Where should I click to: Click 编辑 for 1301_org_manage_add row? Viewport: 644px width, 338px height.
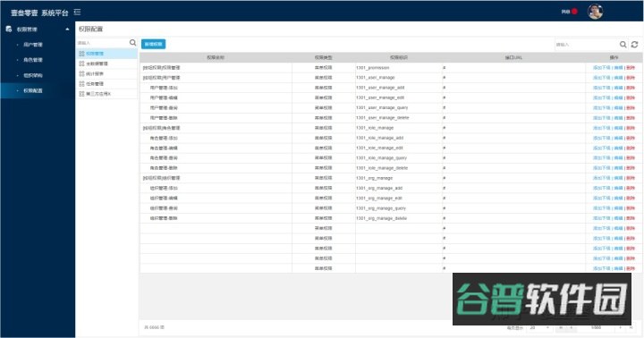click(x=619, y=188)
